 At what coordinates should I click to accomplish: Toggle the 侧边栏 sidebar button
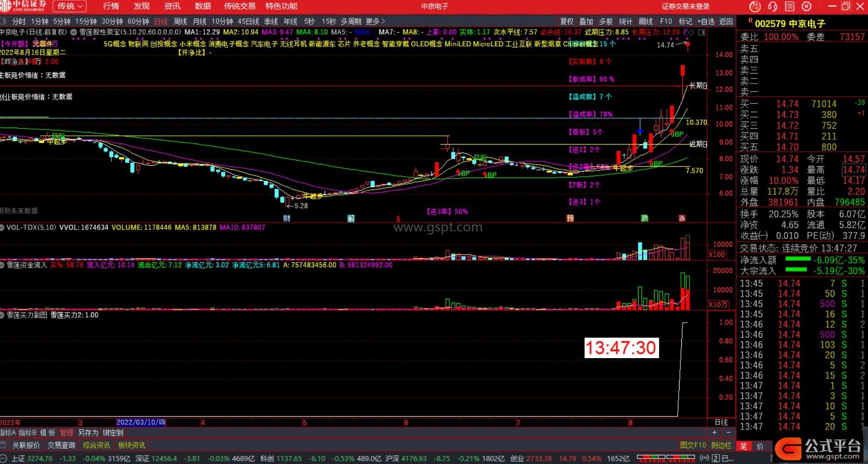pyautogui.click(x=721, y=445)
